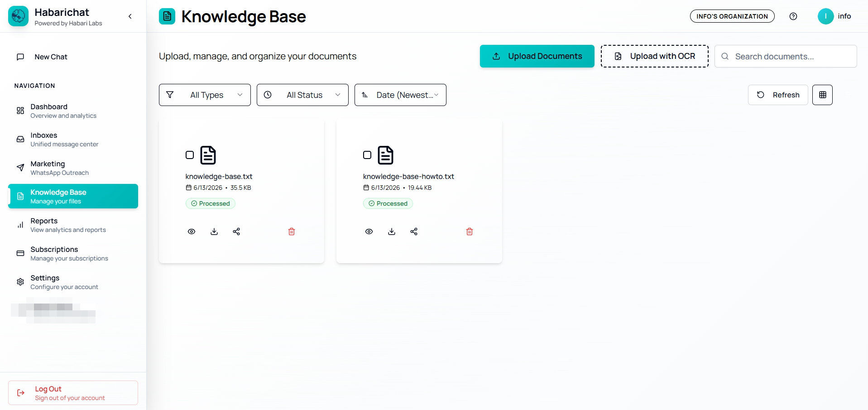Click the Marketing paper plane icon
Viewport: 868px width, 410px height.
[20, 168]
